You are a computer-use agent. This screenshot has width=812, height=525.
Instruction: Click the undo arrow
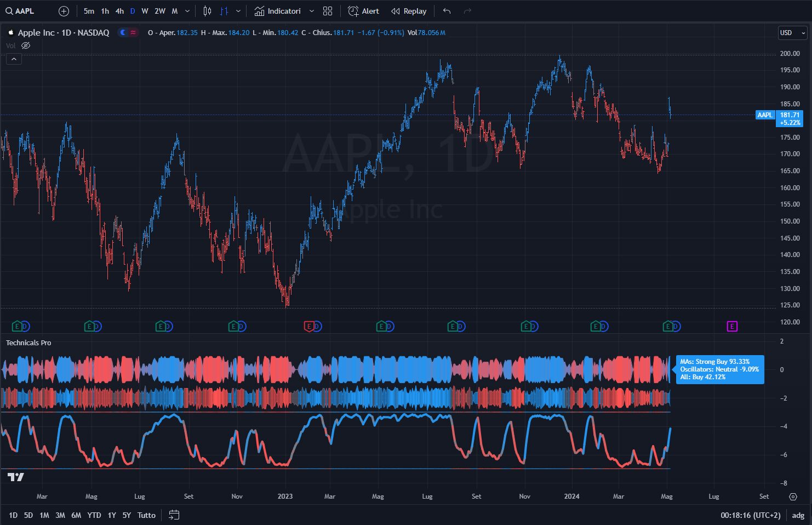[447, 11]
